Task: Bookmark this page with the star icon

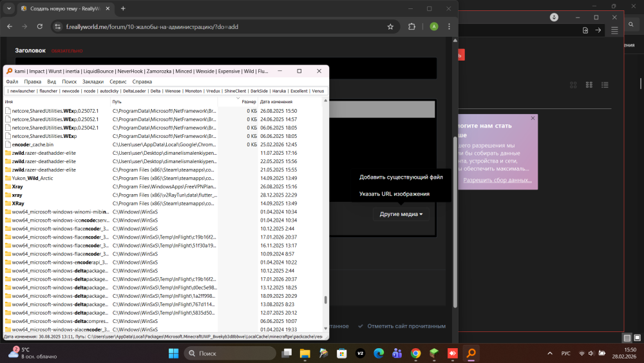Action: [x=390, y=26]
